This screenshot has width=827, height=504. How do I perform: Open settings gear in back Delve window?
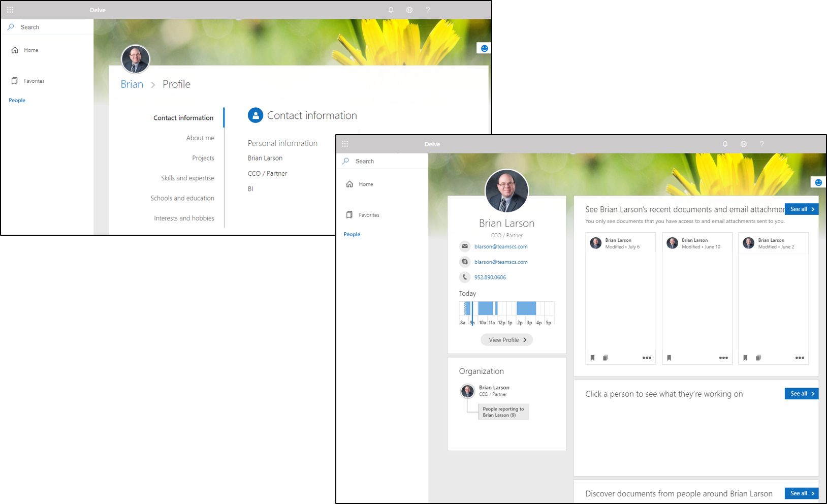409,10
